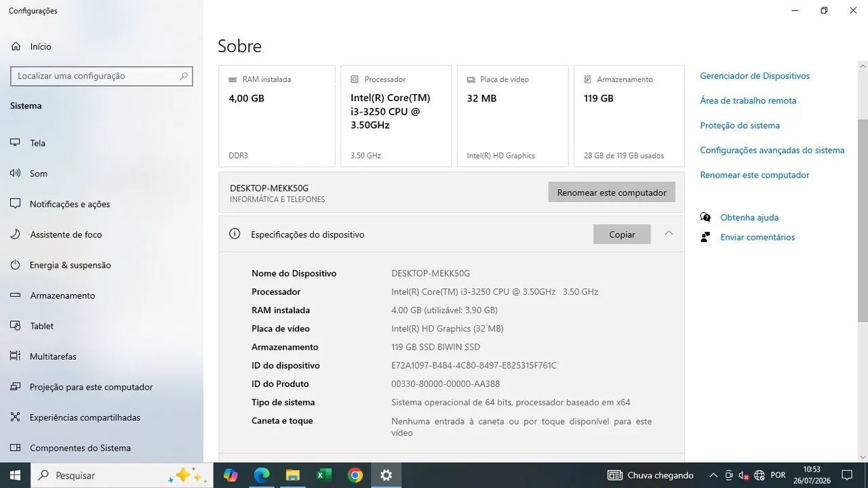Select the device ID value text
This screenshot has height=488, width=868.
click(x=474, y=365)
